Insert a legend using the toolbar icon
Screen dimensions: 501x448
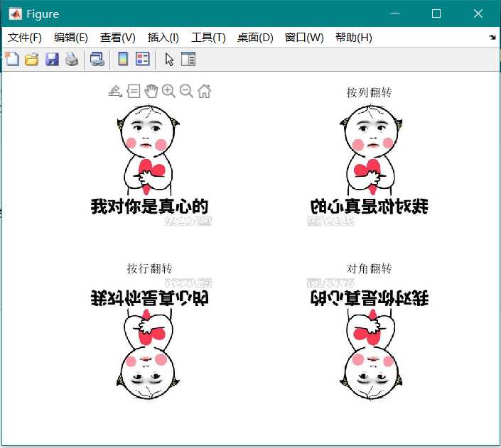pyautogui.click(x=143, y=59)
